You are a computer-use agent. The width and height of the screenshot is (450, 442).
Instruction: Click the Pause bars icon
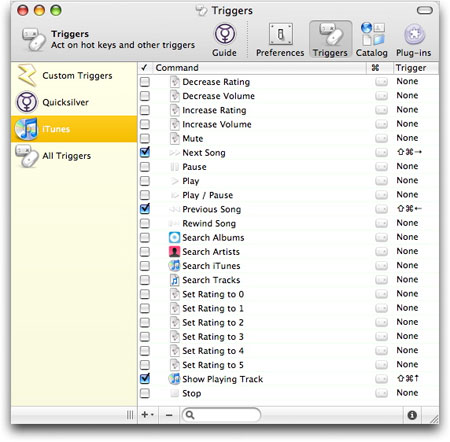coord(174,167)
